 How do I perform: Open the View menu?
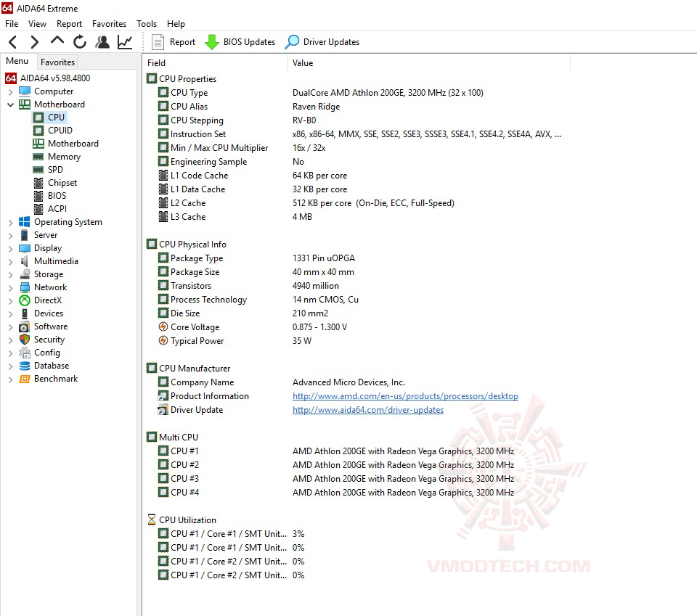tap(37, 24)
